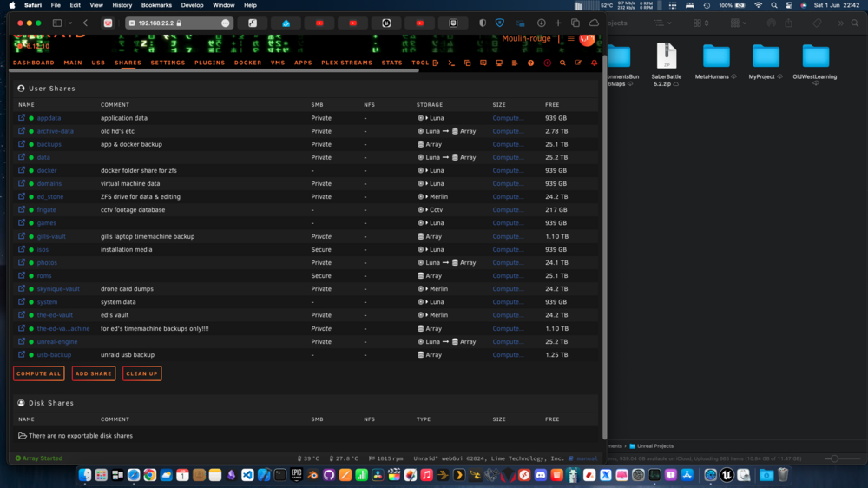This screenshot has width=868, height=488.
Task: Click the 'Array Started' status text
Action: tap(39, 458)
